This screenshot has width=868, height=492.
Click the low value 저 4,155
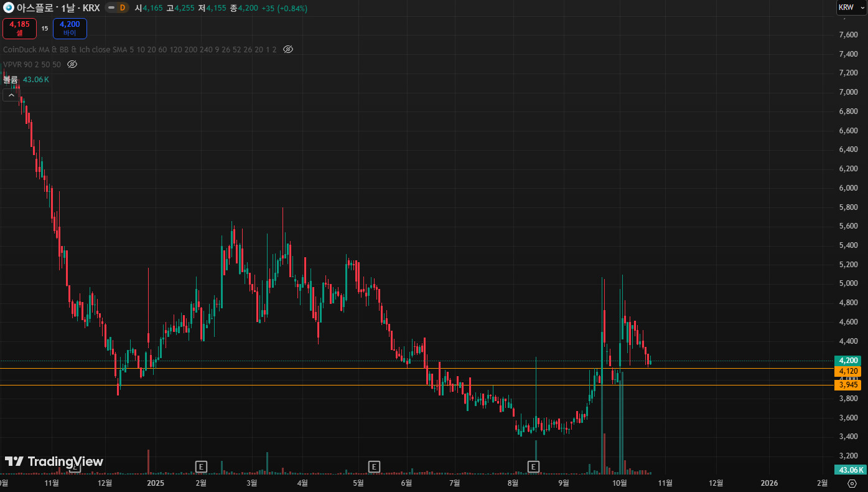[x=212, y=8]
